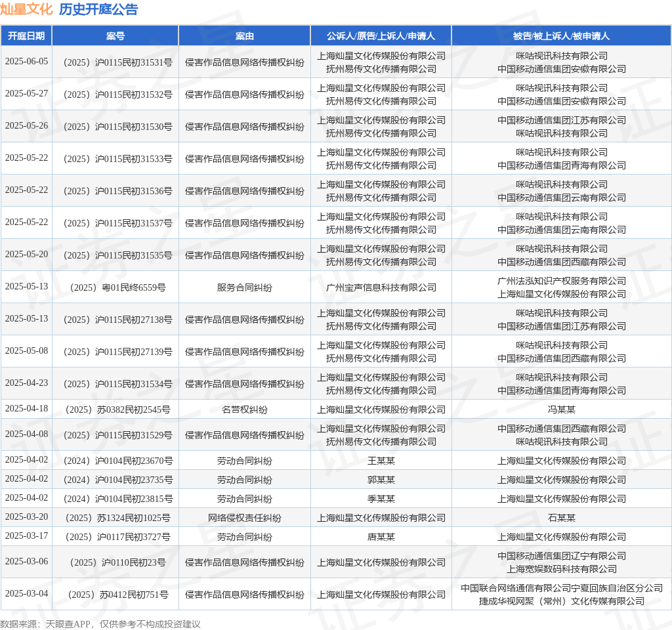This screenshot has height=630, width=672.
Task: Click defendant 中国联合网络通信有限公司宁夏回族自治区分公司
Action: pos(562,589)
